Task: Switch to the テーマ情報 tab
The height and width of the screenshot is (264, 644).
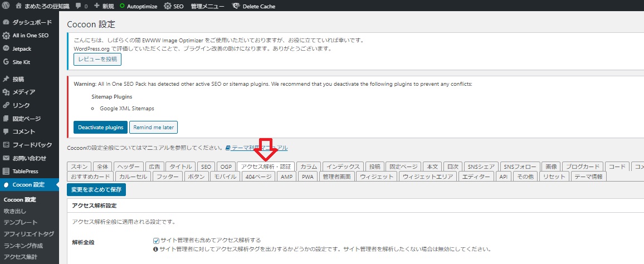Action: click(x=588, y=177)
